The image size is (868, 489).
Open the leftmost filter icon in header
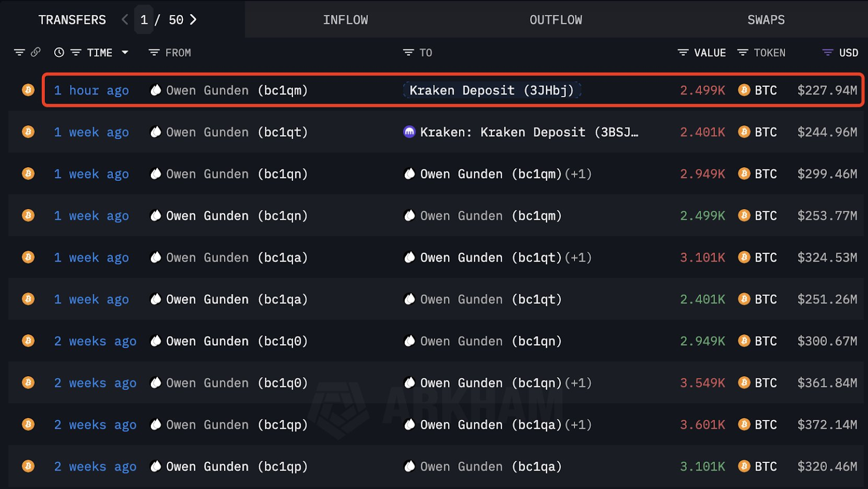pyautogui.click(x=20, y=52)
